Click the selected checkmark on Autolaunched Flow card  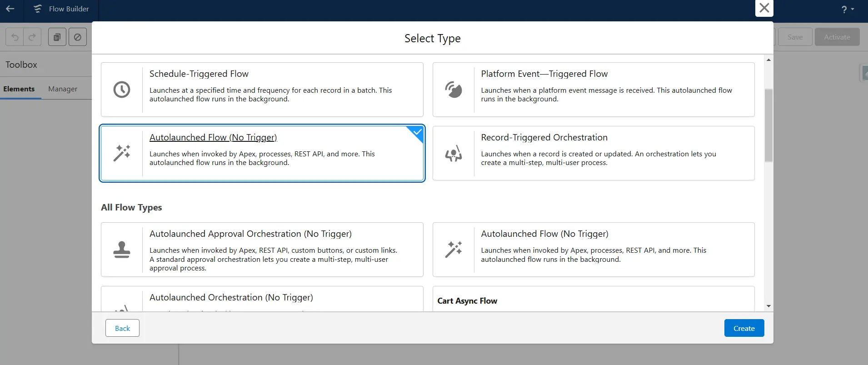click(x=417, y=132)
